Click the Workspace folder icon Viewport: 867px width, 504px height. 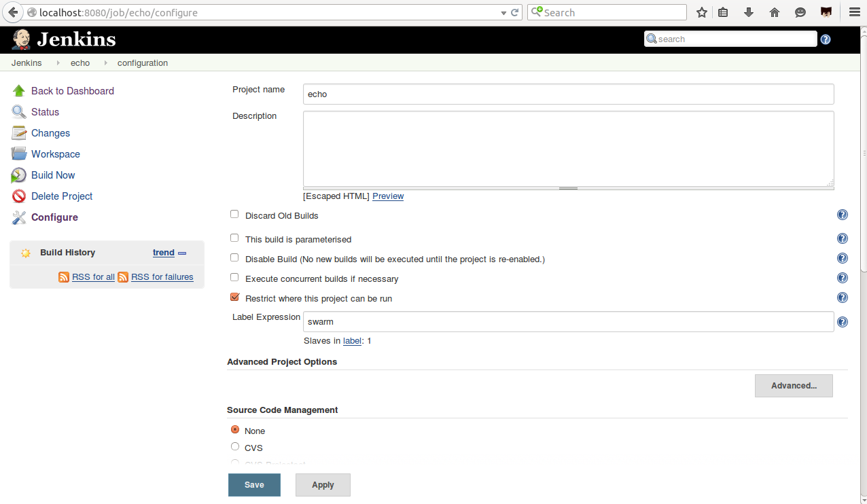19,154
